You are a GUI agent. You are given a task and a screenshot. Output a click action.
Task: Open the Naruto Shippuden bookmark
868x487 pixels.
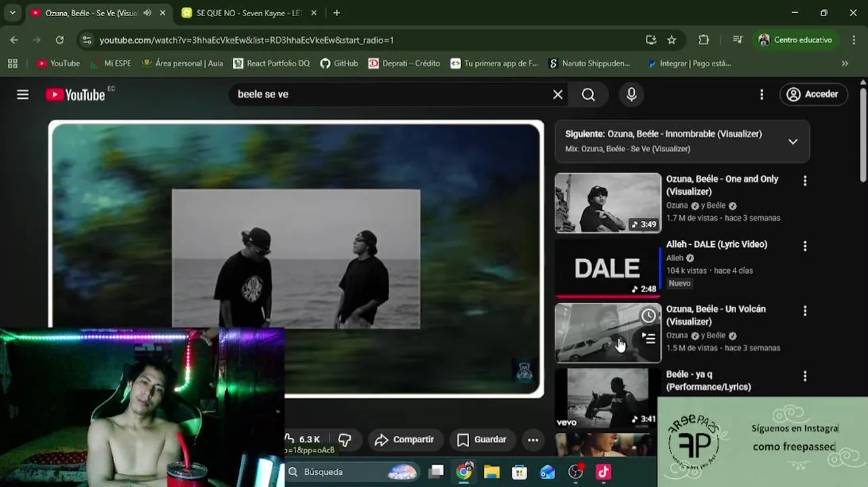point(589,64)
